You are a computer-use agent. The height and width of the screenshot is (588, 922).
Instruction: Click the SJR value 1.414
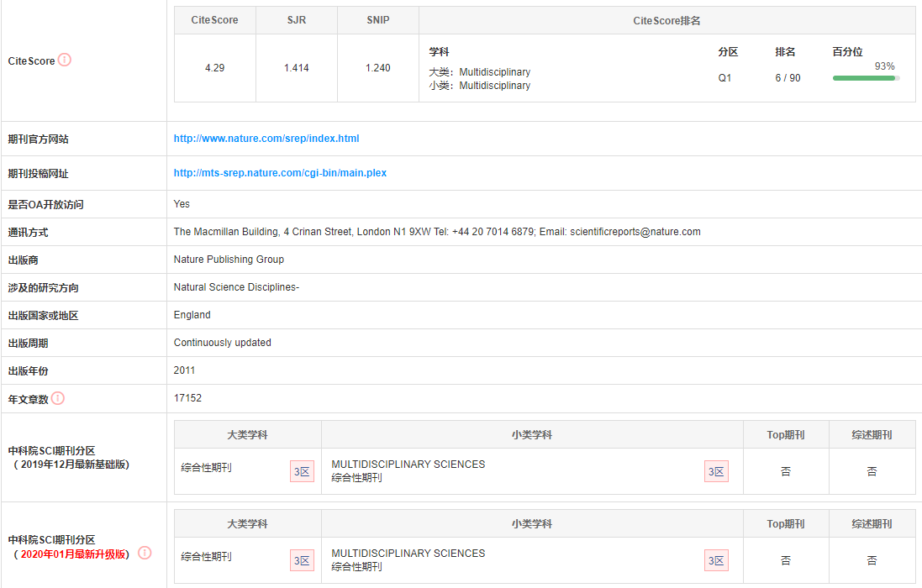[x=297, y=68]
